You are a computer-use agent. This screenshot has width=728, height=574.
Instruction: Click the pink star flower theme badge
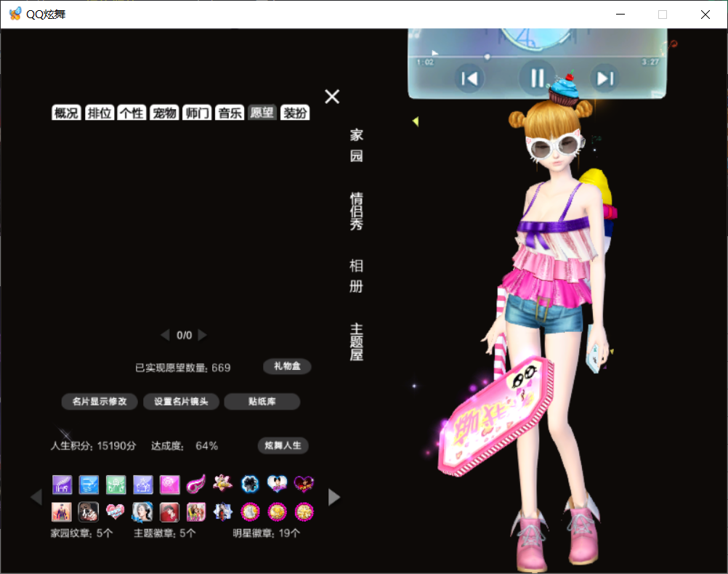pyautogui.click(x=223, y=483)
